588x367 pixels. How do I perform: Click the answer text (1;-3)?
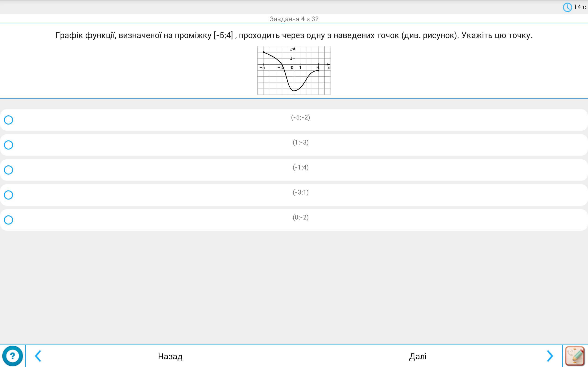[300, 142]
